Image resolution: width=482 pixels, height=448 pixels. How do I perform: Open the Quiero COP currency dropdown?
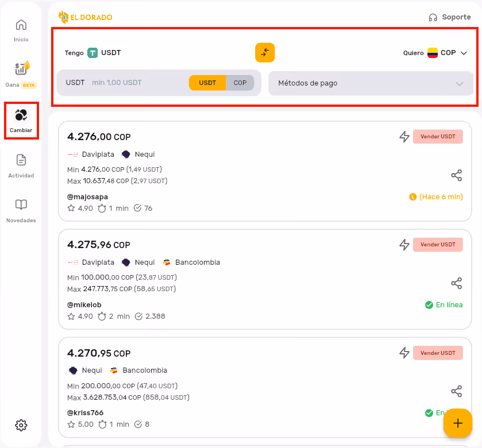tap(435, 53)
